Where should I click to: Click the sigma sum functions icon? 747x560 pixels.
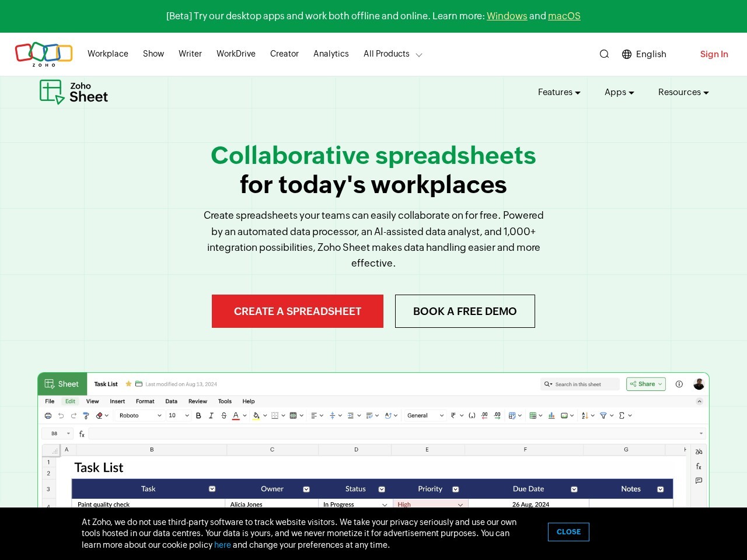click(x=622, y=415)
